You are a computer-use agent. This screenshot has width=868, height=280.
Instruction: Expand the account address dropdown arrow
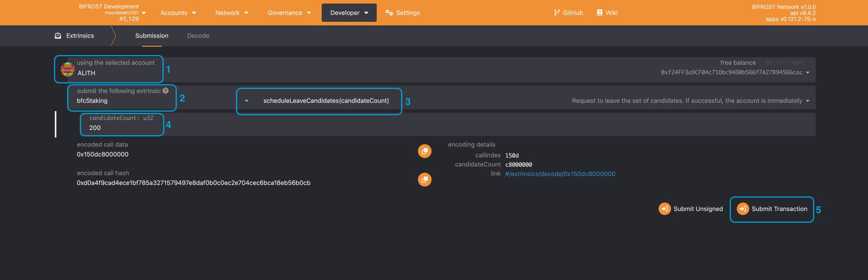(808, 73)
